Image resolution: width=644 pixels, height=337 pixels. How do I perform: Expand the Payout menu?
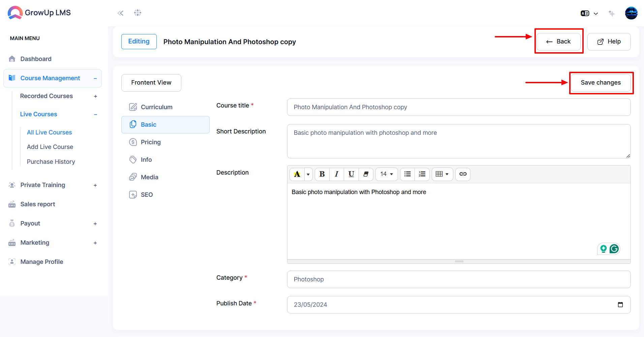pyautogui.click(x=95, y=224)
